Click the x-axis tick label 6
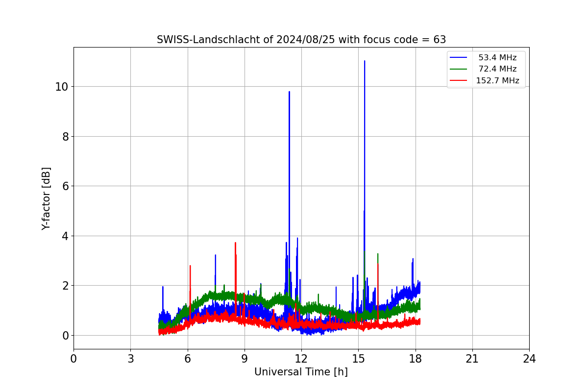This screenshot has width=588, height=392. pos(187,359)
